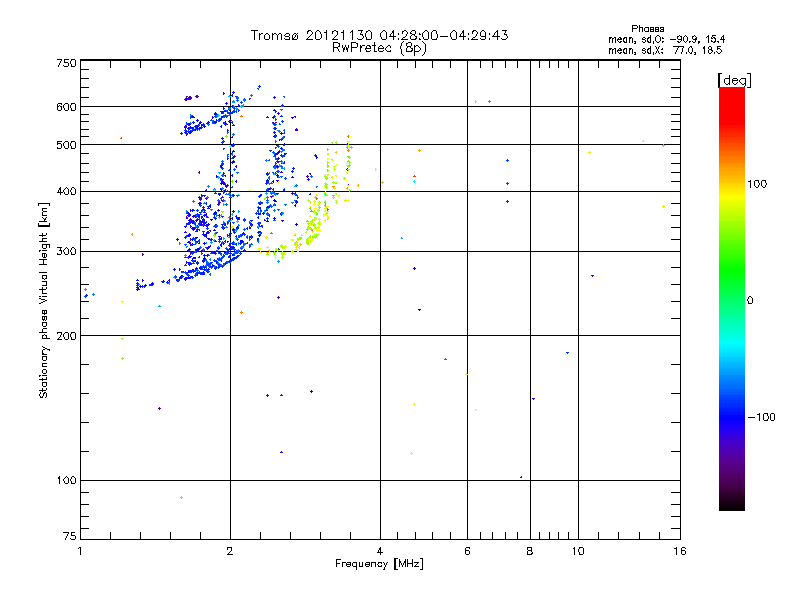Click the RwPretec (8p) subtitle

click(x=379, y=48)
